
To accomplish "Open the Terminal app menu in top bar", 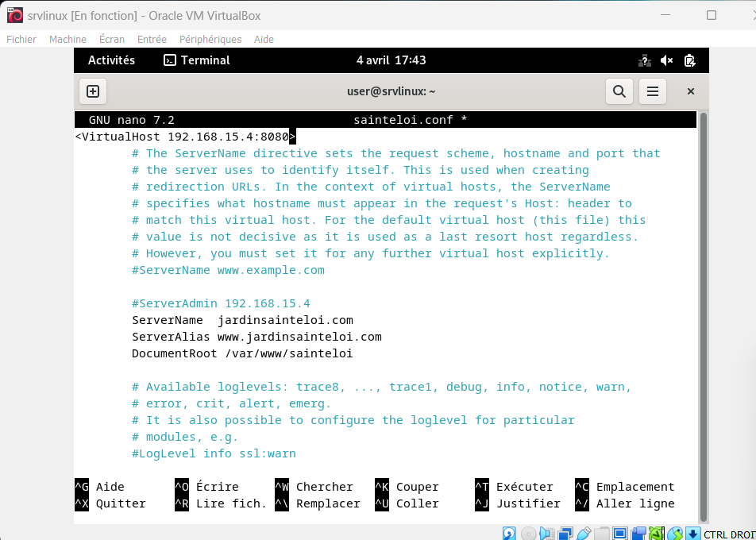I will click(x=196, y=60).
